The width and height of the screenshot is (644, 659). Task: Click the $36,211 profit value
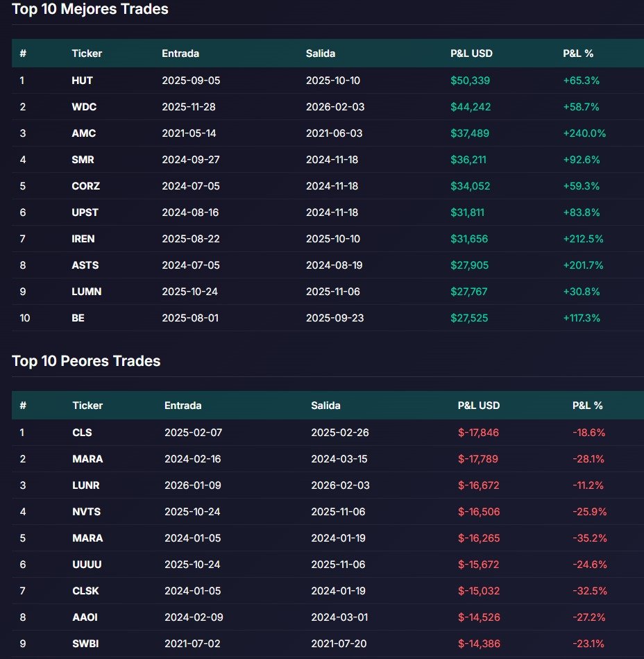point(468,160)
